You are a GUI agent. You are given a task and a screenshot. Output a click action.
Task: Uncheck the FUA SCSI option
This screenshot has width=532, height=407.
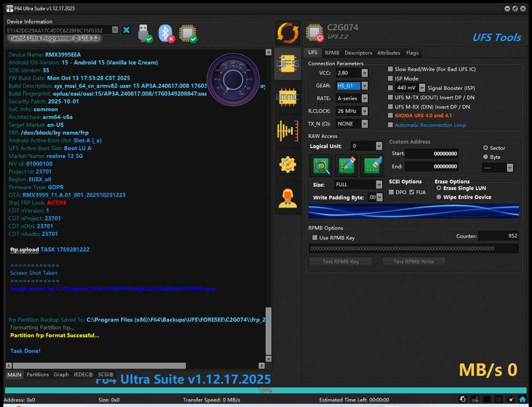[x=412, y=192]
